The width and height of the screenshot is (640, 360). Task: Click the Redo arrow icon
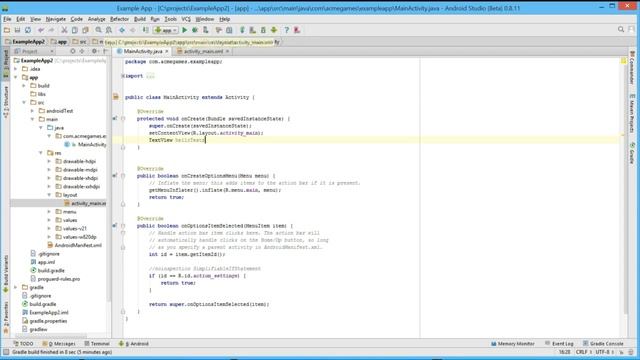pyautogui.click(x=51, y=30)
